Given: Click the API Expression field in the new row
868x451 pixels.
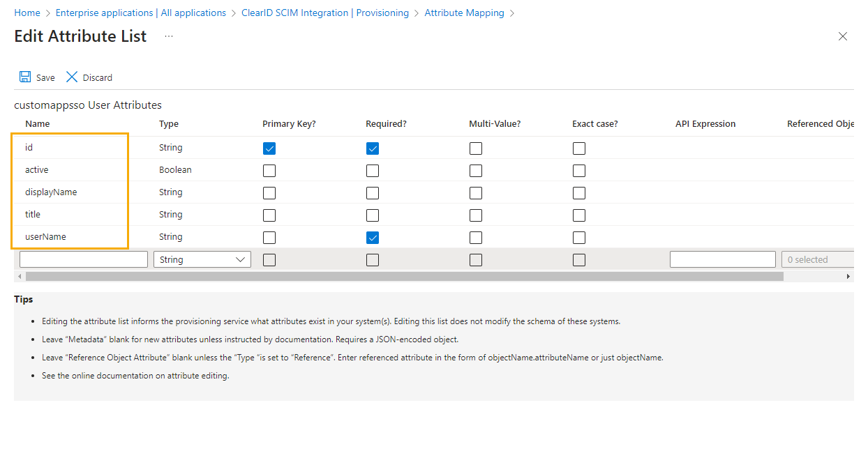Looking at the screenshot, I should coord(722,259).
